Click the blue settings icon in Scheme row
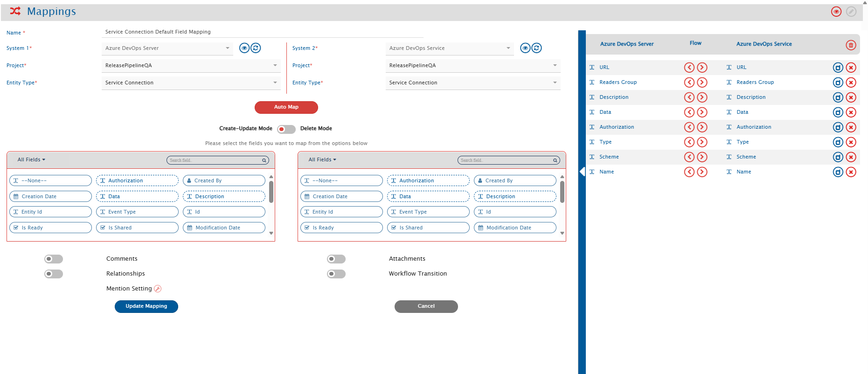 point(838,157)
